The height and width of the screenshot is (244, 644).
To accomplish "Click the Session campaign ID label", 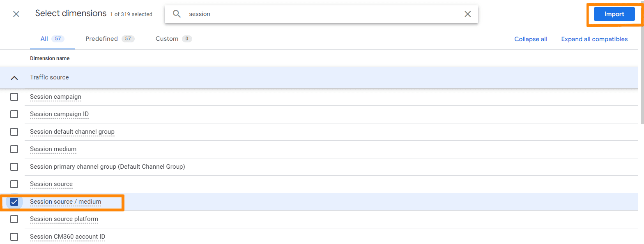I will coord(59,114).
